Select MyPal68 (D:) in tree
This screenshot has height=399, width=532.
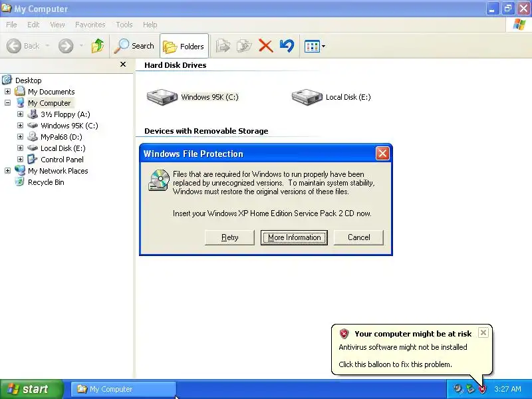(x=61, y=137)
